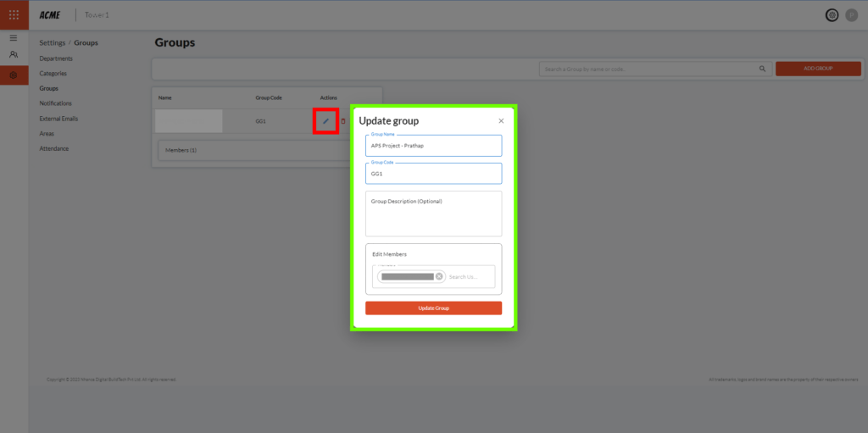
Task: Open the app grid launcher icon
Action: (14, 14)
